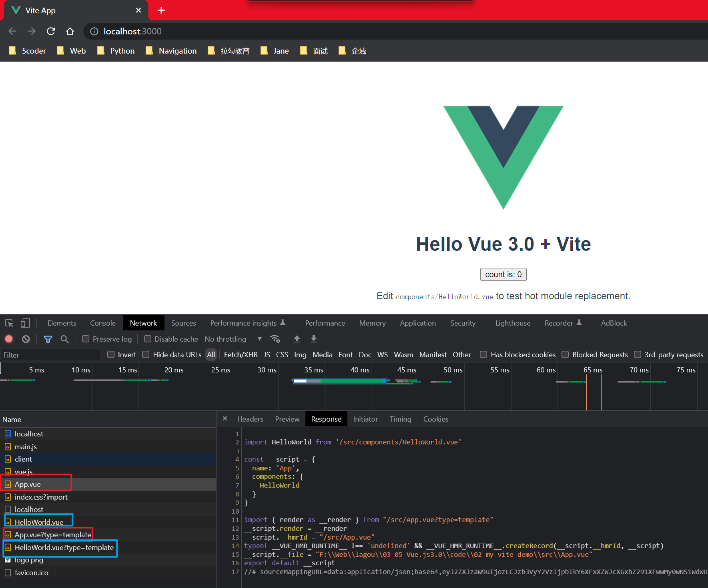Enable the Preserve log checkbox
Image resolution: width=708 pixels, height=588 pixels.
tap(86, 339)
